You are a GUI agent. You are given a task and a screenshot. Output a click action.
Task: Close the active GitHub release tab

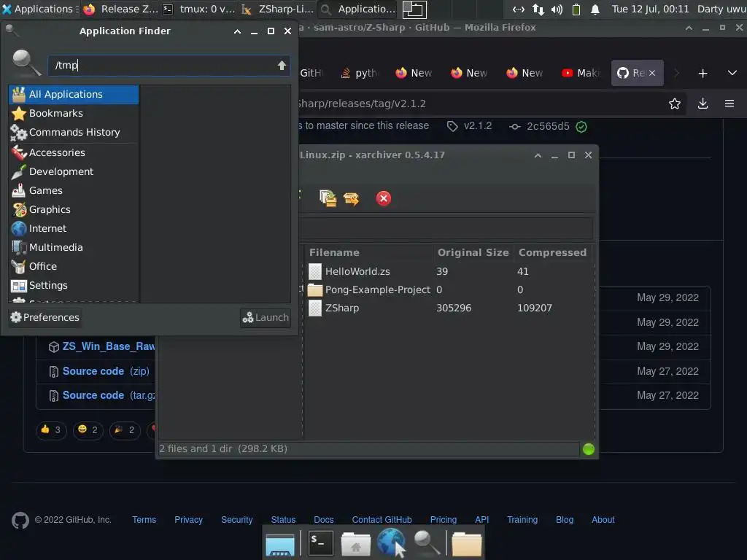652,73
